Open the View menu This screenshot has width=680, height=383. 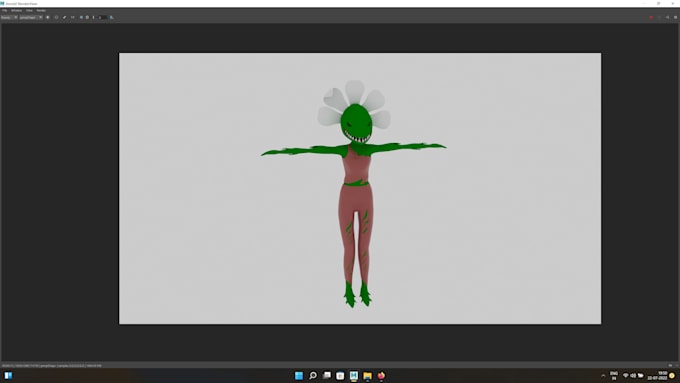(x=29, y=10)
